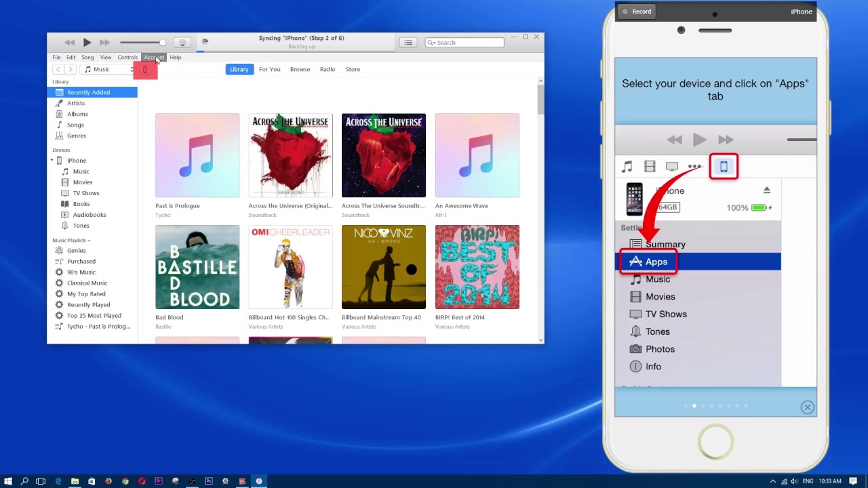868x488 pixels.
Task: Switch to the Radio tab
Action: 328,69
